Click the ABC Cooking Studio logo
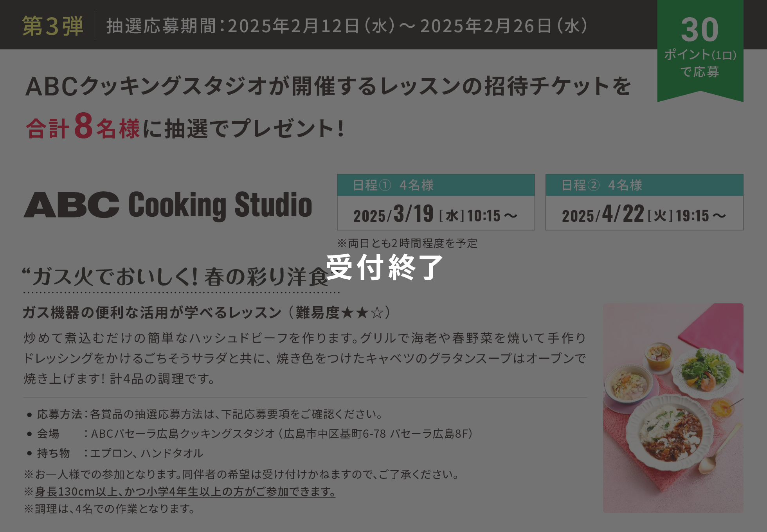 point(168,205)
